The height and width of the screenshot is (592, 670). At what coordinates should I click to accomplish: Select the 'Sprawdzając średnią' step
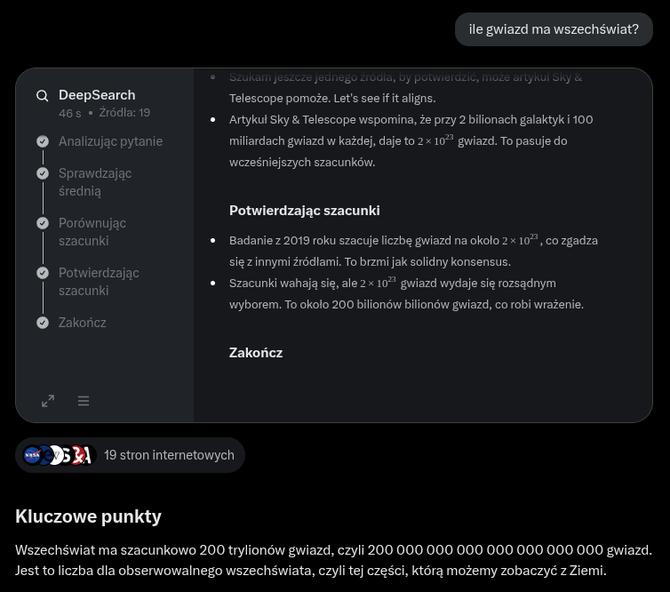click(95, 182)
